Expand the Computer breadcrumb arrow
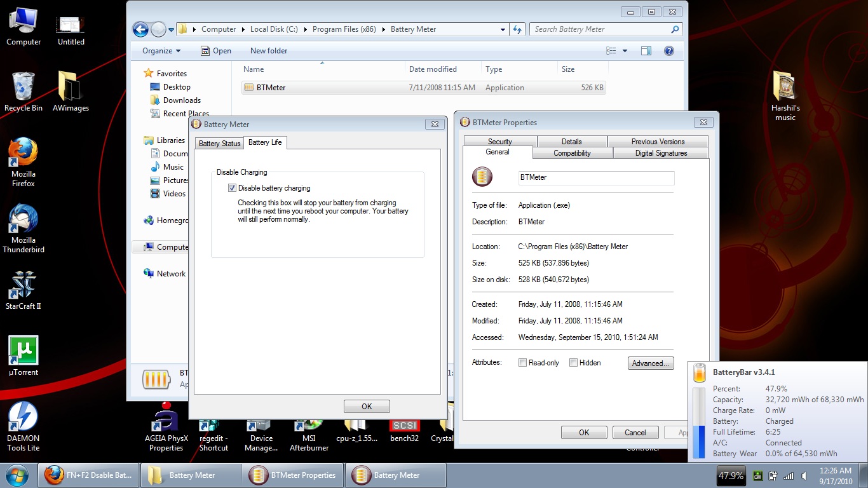 click(243, 29)
